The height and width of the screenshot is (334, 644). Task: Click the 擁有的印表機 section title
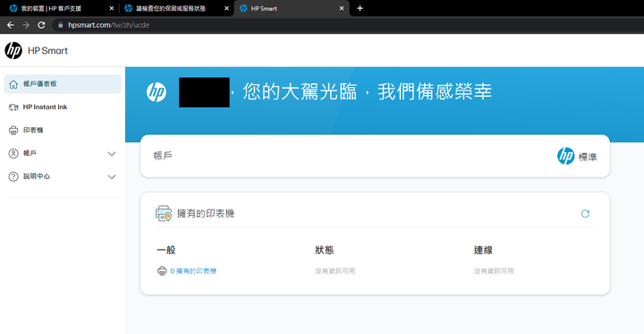[206, 213]
